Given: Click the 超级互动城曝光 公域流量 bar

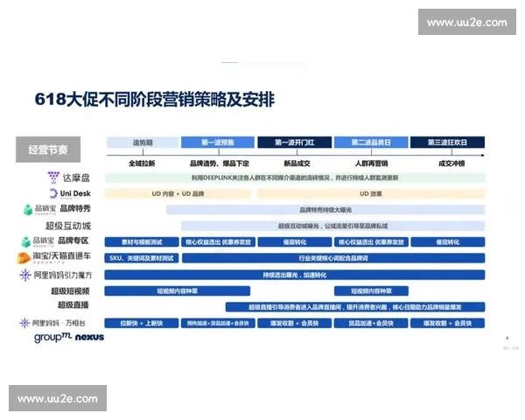Looking at the screenshot, I should [333, 226].
